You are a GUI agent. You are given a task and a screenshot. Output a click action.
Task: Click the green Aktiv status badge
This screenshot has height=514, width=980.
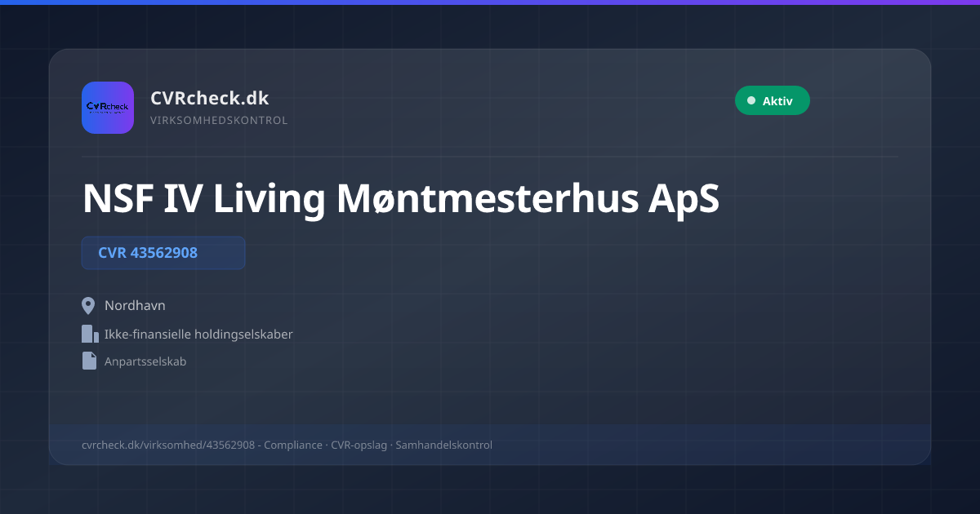coord(773,100)
